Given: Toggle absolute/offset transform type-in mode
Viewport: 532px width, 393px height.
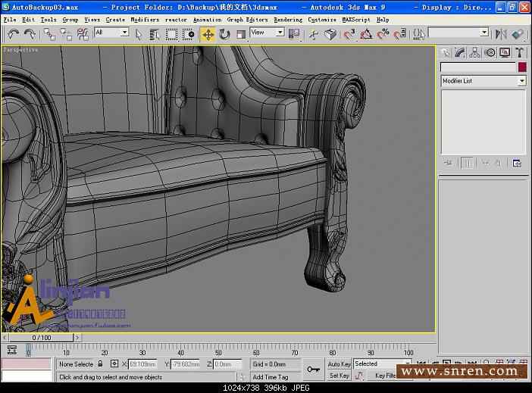Looking at the screenshot, I should 114,364.
